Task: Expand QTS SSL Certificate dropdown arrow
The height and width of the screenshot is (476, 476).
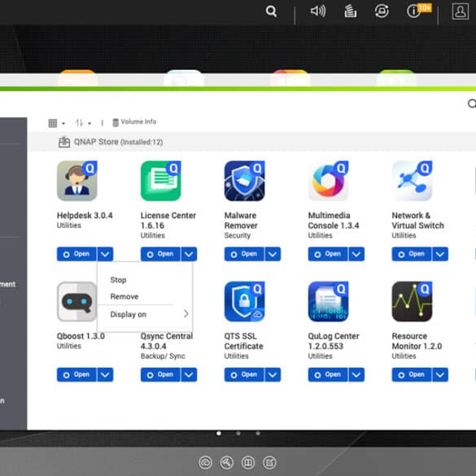Action: coord(273,374)
